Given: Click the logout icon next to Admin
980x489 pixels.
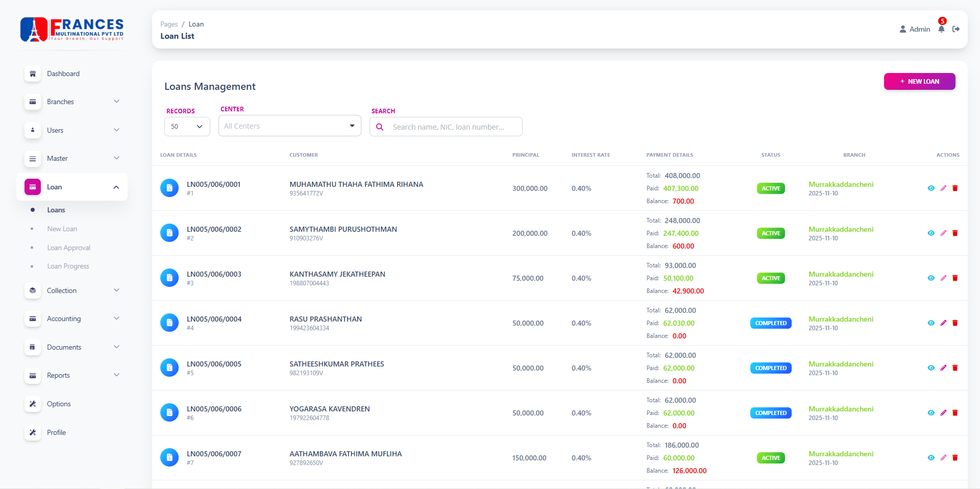Looking at the screenshot, I should pos(956,29).
